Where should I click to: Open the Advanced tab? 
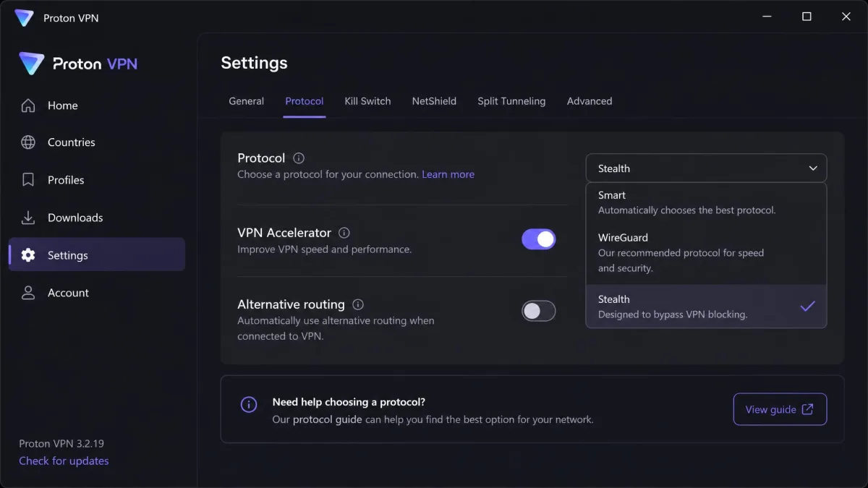tap(590, 101)
